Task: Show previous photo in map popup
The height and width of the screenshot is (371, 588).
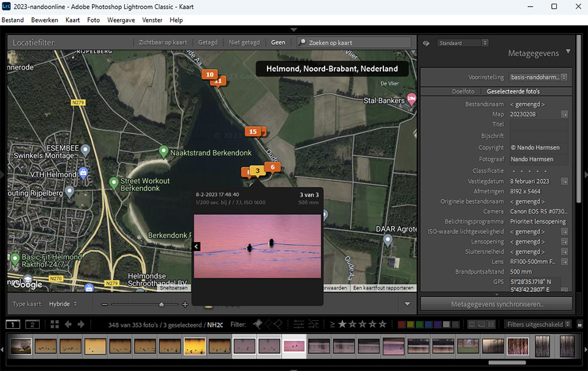Action: pyautogui.click(x=196, y=246)
